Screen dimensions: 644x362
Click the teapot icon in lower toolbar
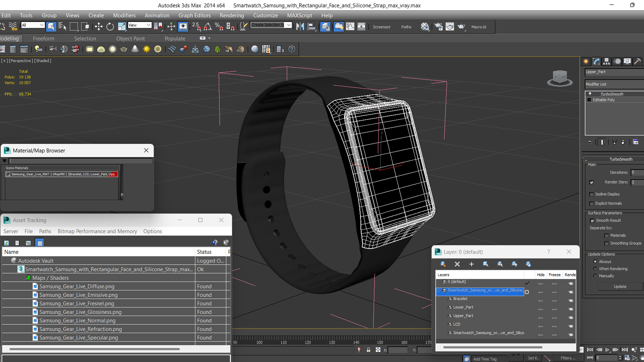[x=124, y=49]
